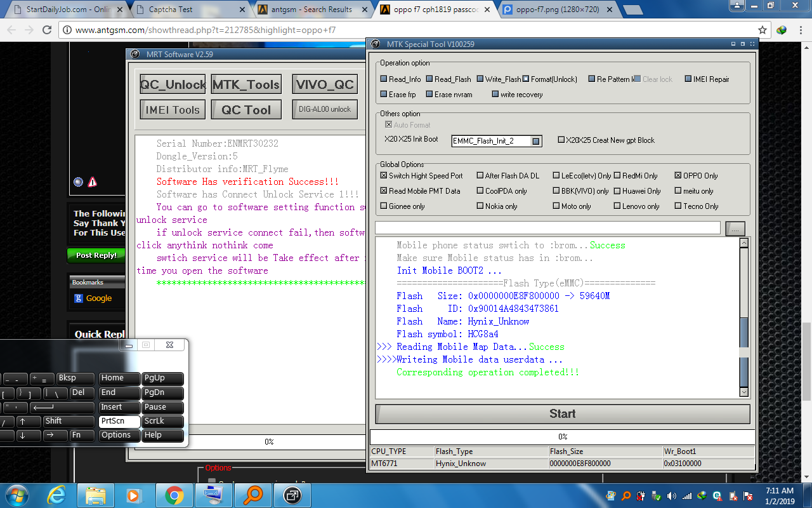The image size is (812, 508).
Task: Click the large Start button
Action: pyautogui.click(x=563, y=414)
